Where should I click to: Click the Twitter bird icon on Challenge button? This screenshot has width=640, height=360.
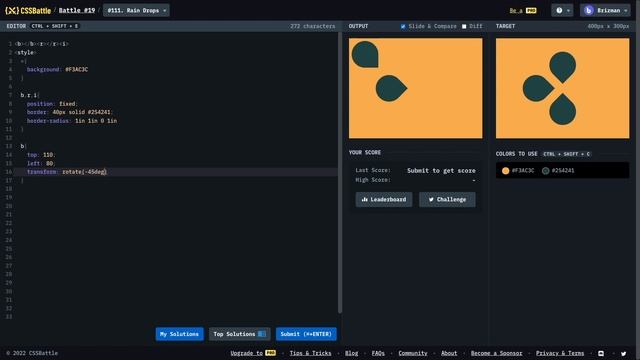[431, 200]
